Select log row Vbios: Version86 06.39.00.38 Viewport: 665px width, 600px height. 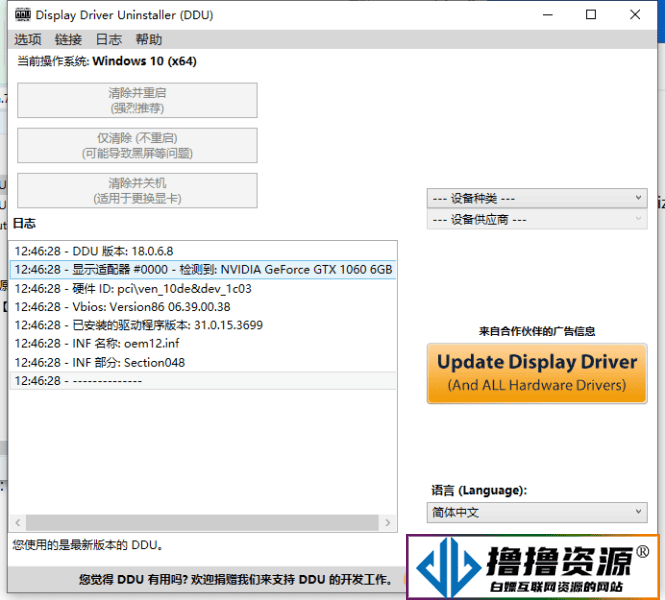click(203, 307)
